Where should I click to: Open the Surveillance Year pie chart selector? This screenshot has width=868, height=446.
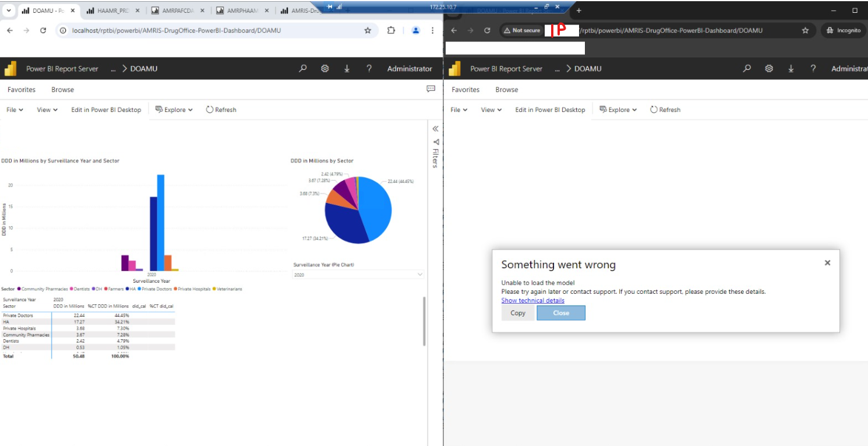357,274
